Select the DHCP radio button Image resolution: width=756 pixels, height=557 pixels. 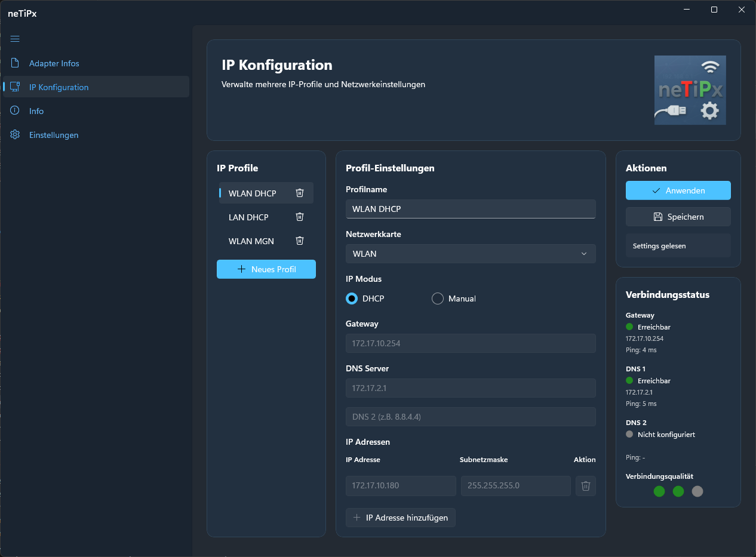point(352,298)
